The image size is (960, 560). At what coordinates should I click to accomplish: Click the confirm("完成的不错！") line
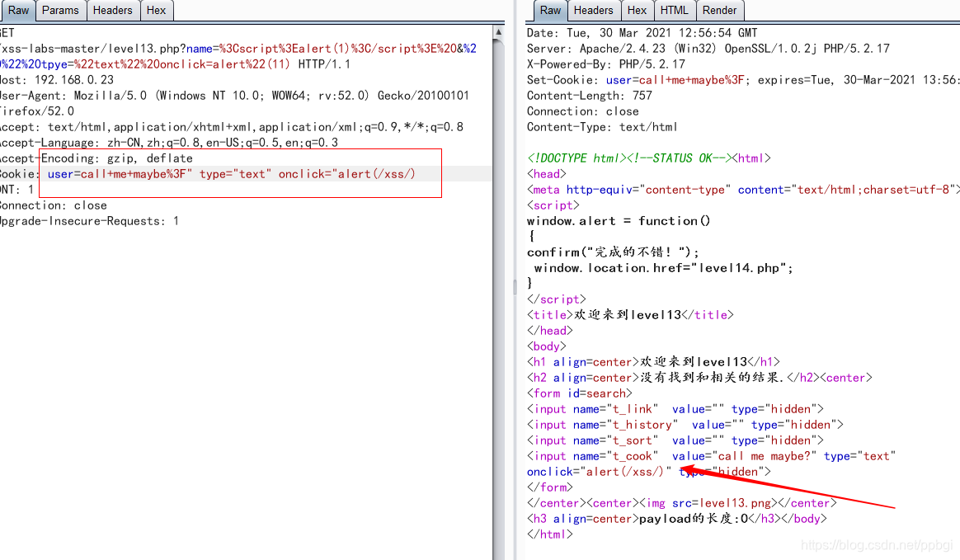[612, 252]
